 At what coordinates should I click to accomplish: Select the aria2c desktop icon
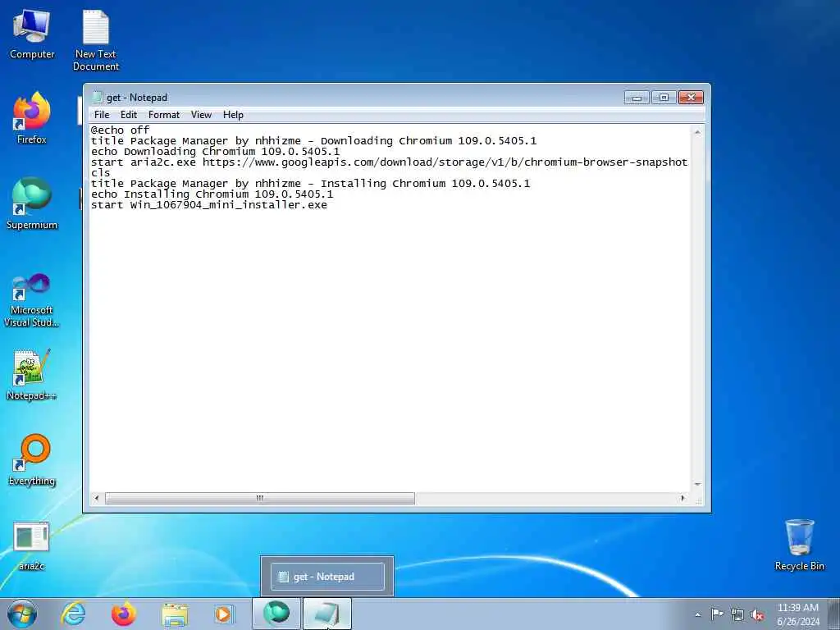coord(32,546)
